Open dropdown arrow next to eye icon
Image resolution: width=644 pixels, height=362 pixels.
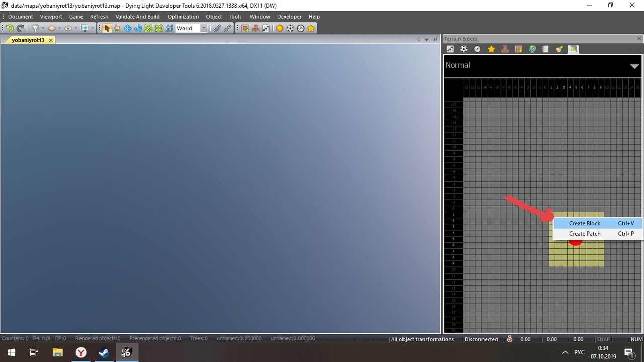[76, 29]
